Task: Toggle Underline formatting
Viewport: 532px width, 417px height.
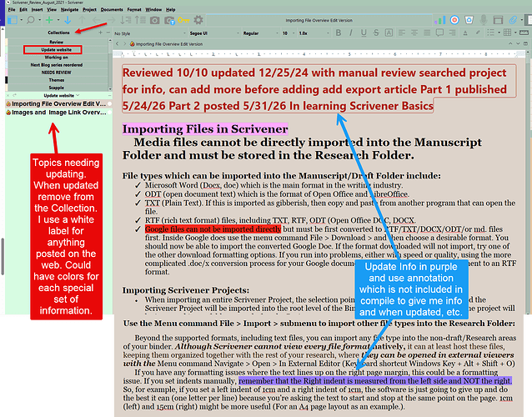Action: click(x=364, y=33)
